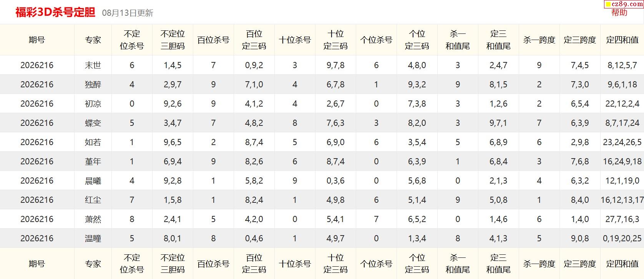
Task: Click the bottom 杀一跨度 footer header
Action: (x=539, y=264)
